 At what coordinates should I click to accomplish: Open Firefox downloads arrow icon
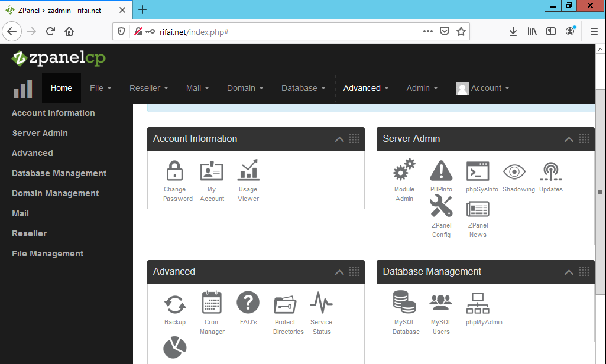pos(513,31)
